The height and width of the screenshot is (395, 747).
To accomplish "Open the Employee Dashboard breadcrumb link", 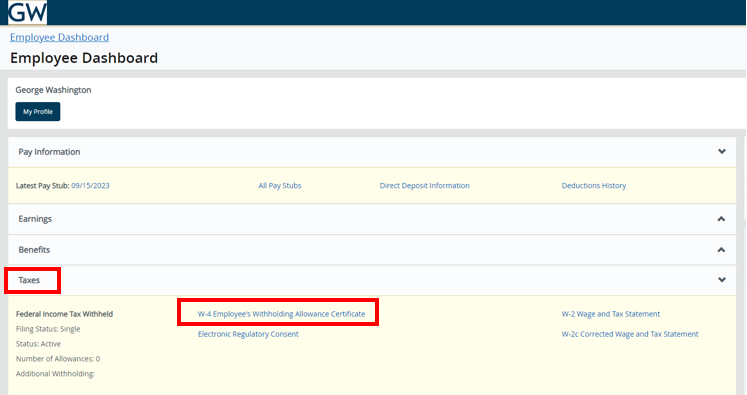I will tap(60, 37).
